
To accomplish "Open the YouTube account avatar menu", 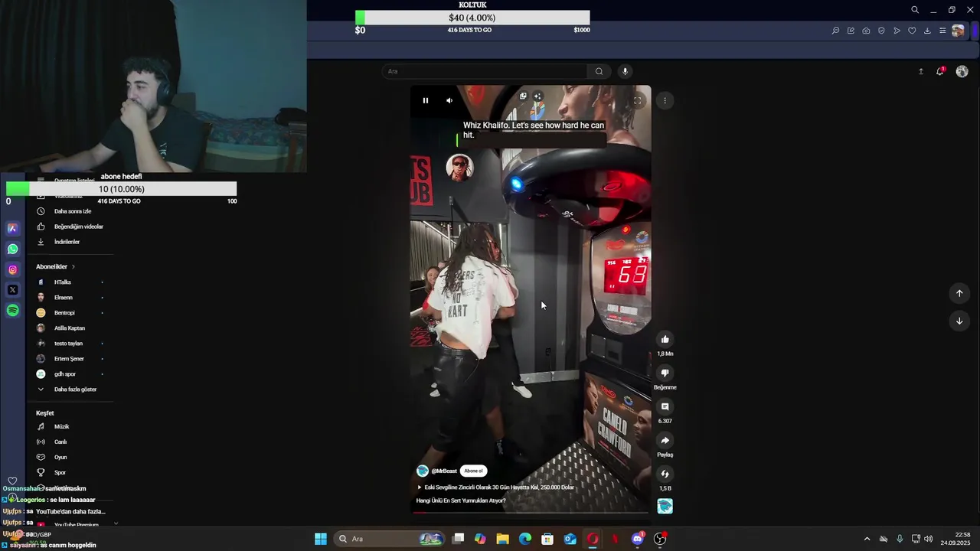I will click(x=962, y=71).
